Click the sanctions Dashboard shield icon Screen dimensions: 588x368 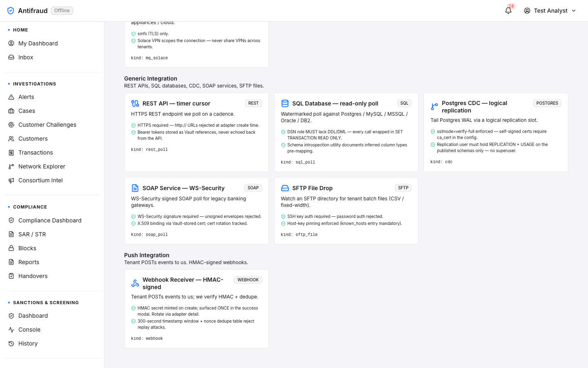(x=11, y=316)
